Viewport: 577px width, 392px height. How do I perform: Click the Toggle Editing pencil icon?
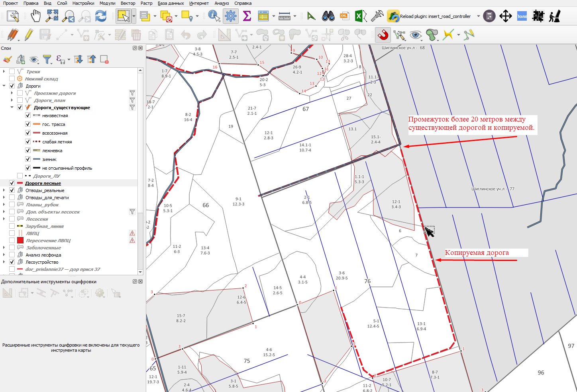tap(28, 35)
